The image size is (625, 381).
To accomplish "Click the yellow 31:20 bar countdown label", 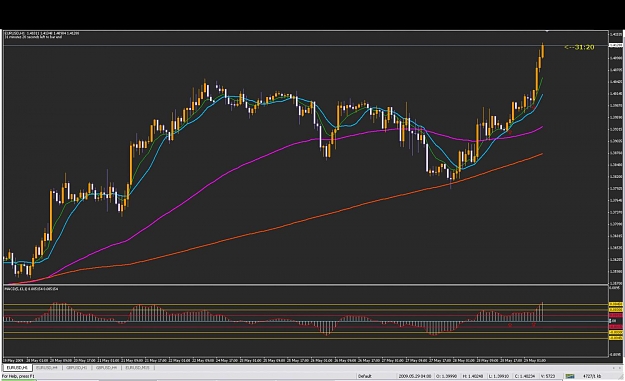I will 579,47.
